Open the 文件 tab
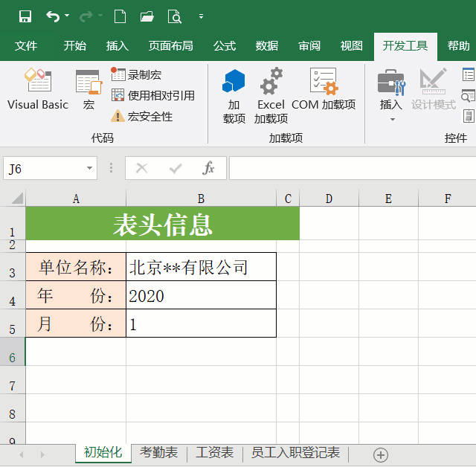Screen dimensions: 476x467 point(26,46)
